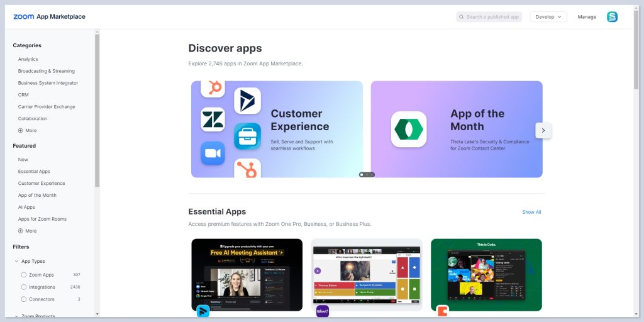
Task: Open the user profile avatar
Action: (x=612, y=17)
